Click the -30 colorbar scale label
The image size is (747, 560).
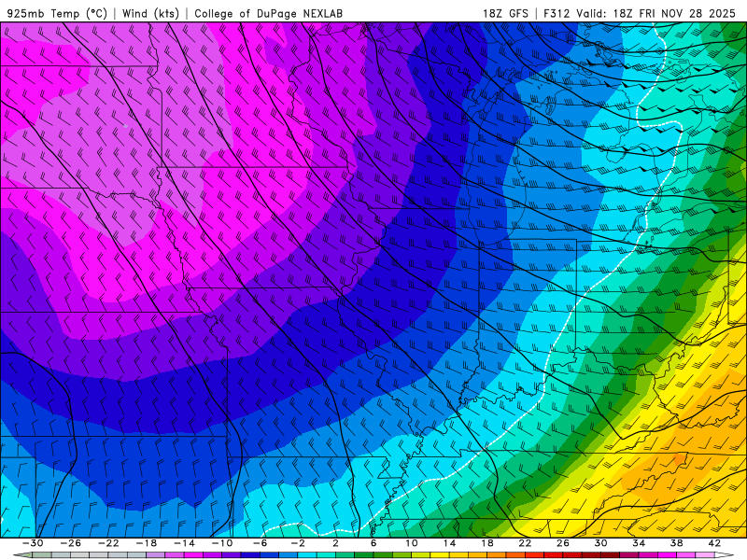coord(33,543)
